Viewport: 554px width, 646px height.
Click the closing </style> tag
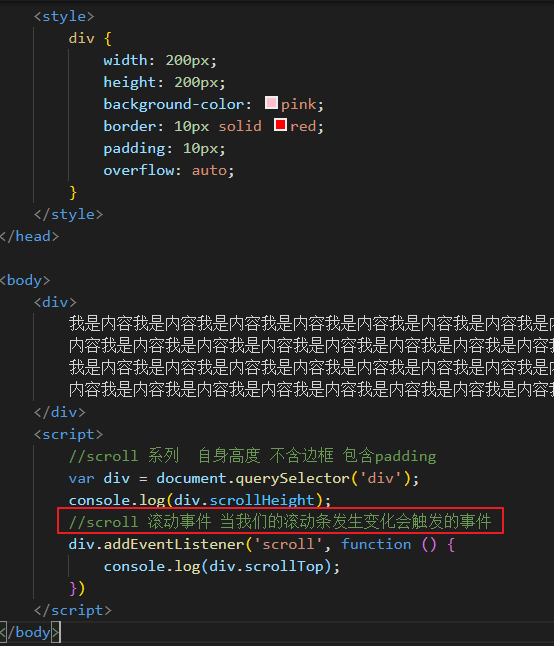[68, 214]
